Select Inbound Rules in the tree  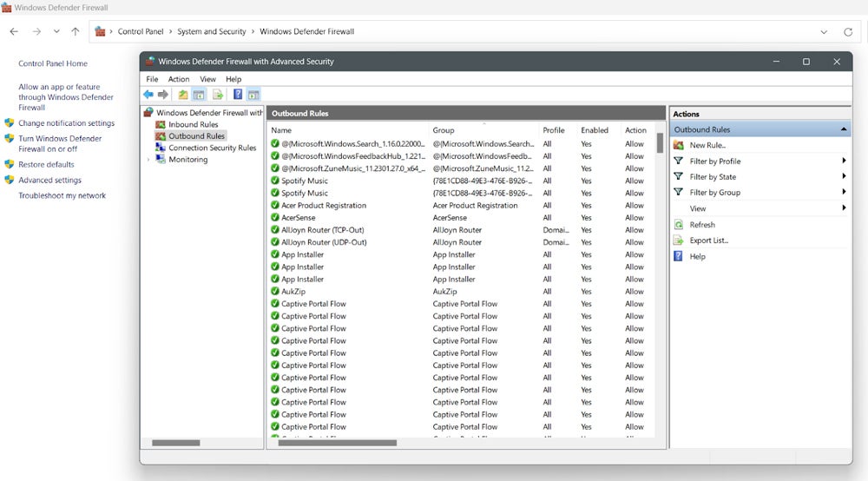tap(193, 125)
